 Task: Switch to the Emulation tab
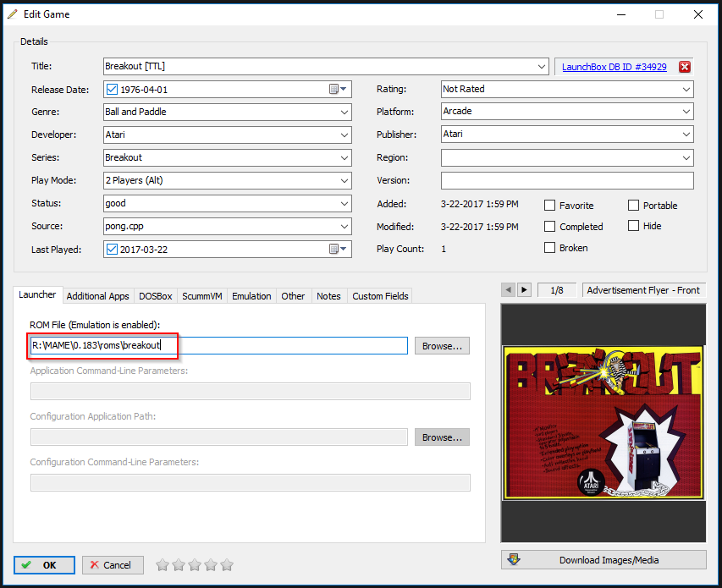251,296
